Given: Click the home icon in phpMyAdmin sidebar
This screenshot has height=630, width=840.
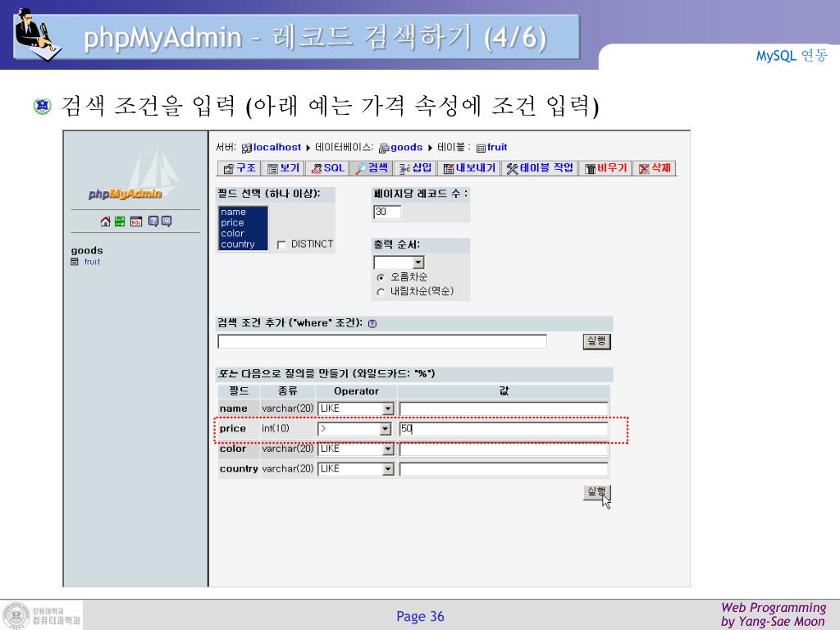Looking at the screenshot, I should coord(106,221).
